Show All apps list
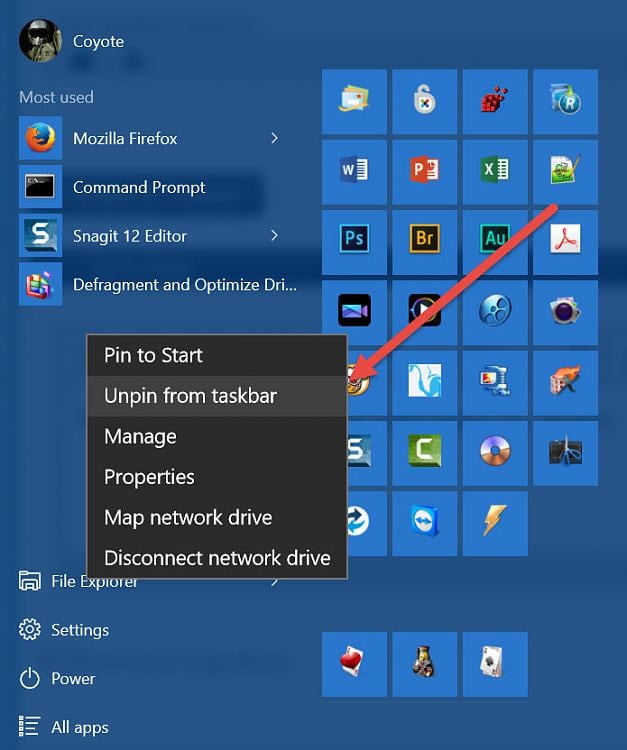 click(x=64, y=727)
